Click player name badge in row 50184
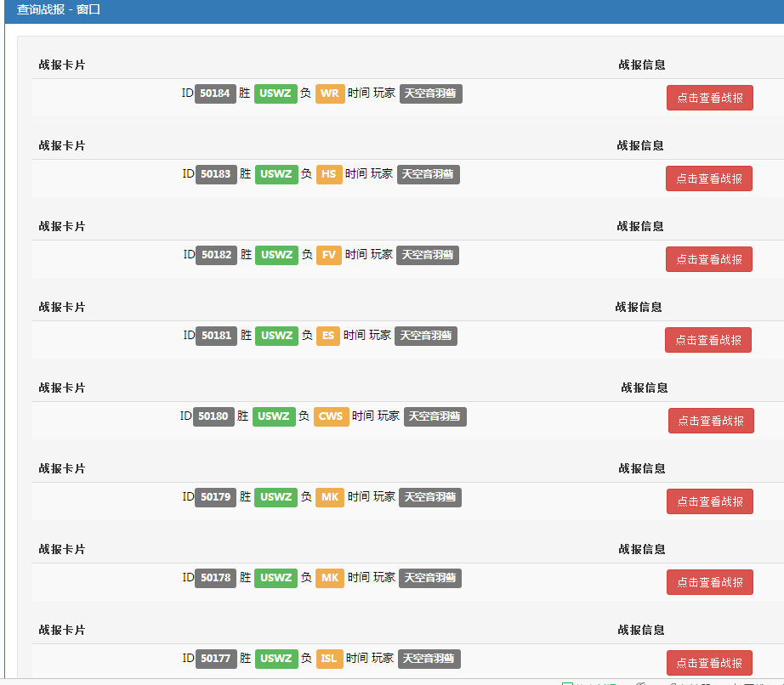 point(430,93)
